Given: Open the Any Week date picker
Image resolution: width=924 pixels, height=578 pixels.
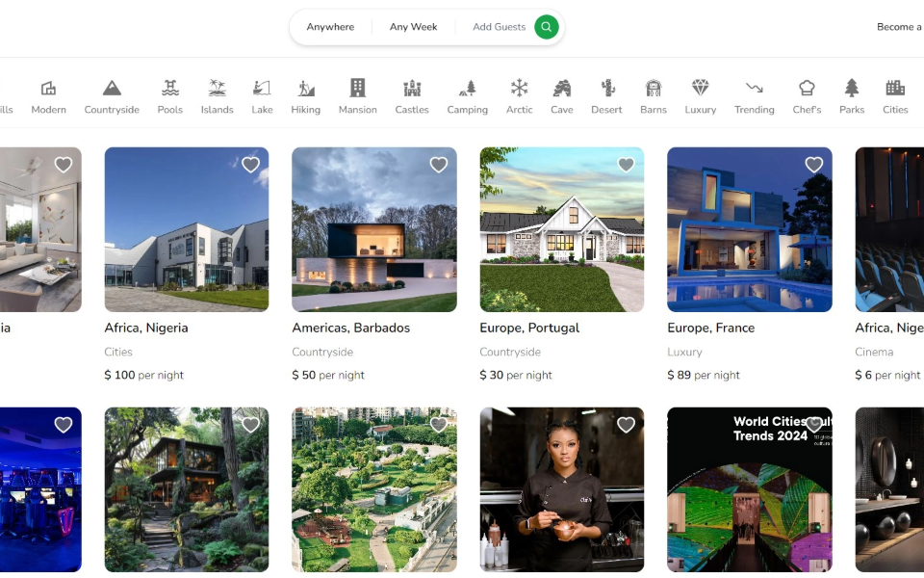Looking at the screenshot, I should click(413, 27).
